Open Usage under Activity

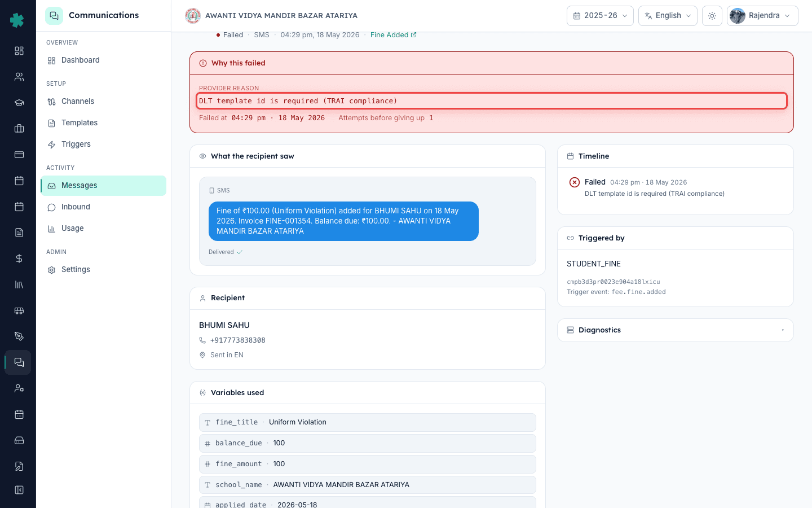tap(103, 229)
